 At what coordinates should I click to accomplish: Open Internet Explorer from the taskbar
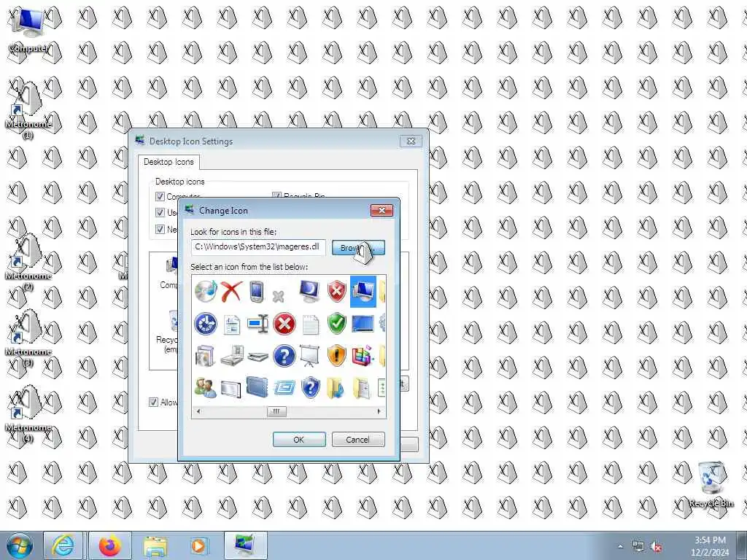click(63, 545)
